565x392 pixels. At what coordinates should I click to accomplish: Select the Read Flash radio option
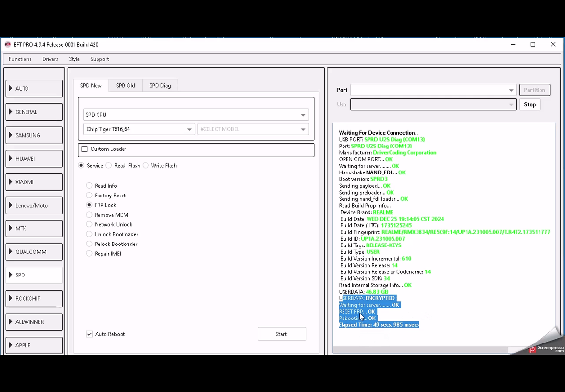(109, 166)
